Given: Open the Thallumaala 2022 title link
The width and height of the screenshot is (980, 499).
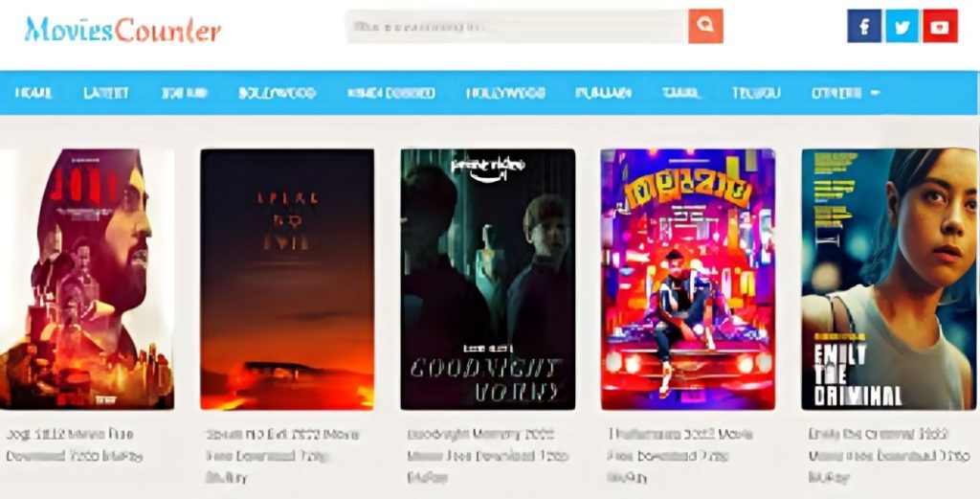Looking at the screenshot, I should coord(680,455).
